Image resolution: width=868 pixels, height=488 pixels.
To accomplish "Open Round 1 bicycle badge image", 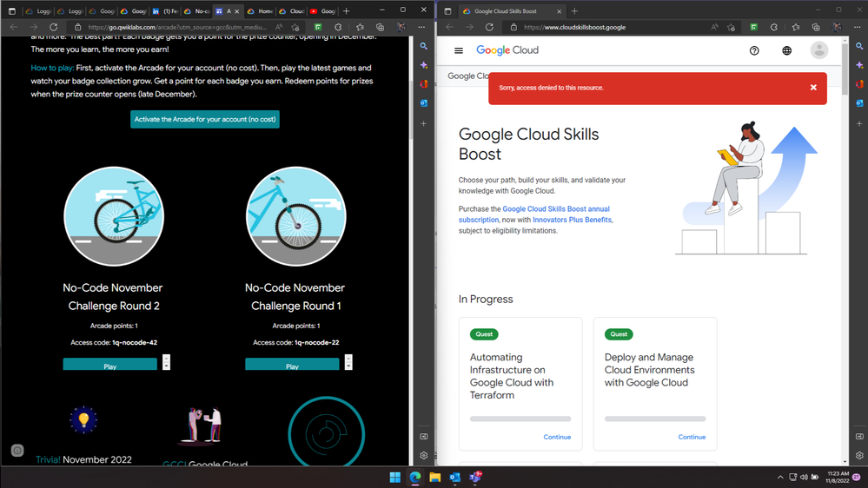I will 295,216.
